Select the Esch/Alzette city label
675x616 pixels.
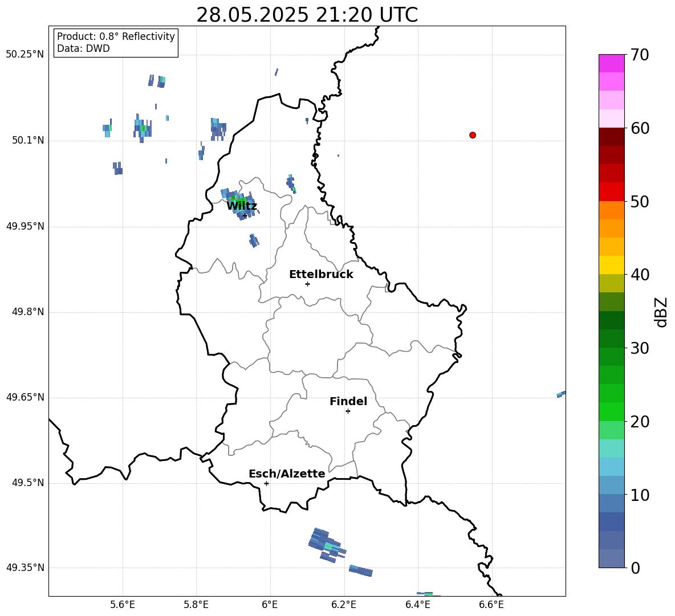[x=287, y=474]
